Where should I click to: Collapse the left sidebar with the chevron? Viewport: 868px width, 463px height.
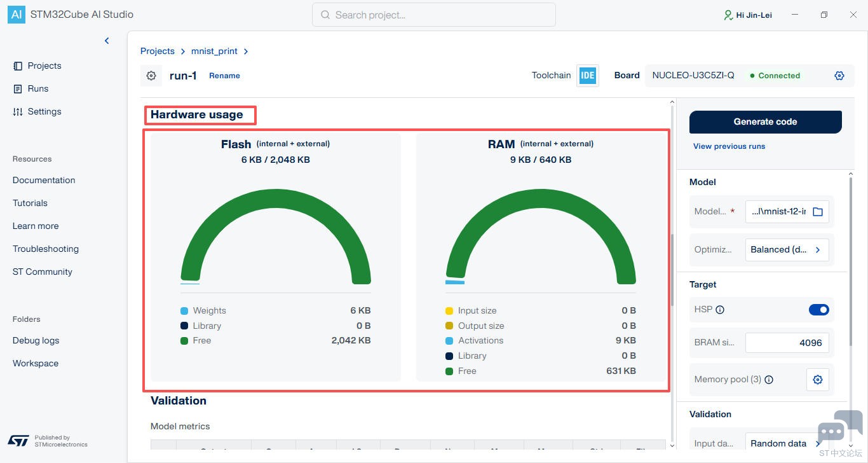pyautogui.click(x=107, y=41)
